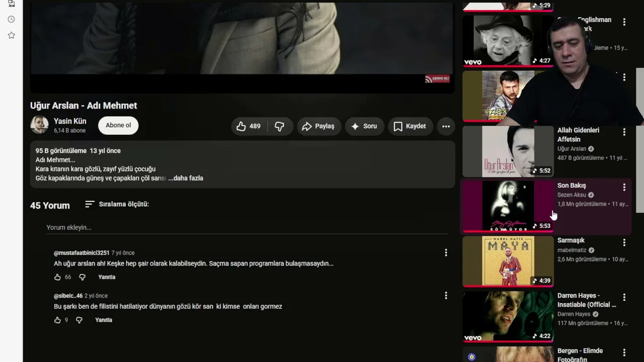Image resolution: width=644 pixels, height=362 pixels.
Task: Open the Yasin Kün channel name
Action: [70, 121]
